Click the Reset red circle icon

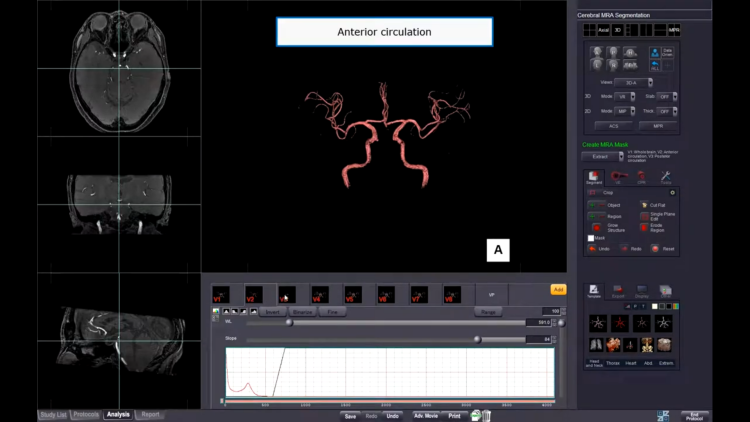point(655,249)
